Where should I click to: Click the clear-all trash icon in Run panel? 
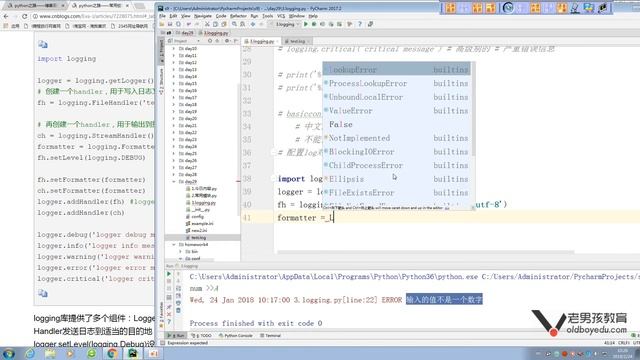(x=178, y=310)
